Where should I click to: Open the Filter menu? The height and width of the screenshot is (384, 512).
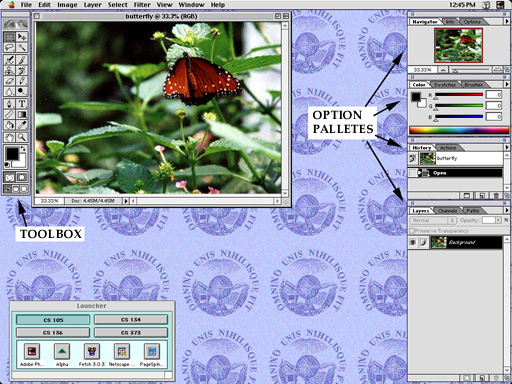tap(142, 5)
